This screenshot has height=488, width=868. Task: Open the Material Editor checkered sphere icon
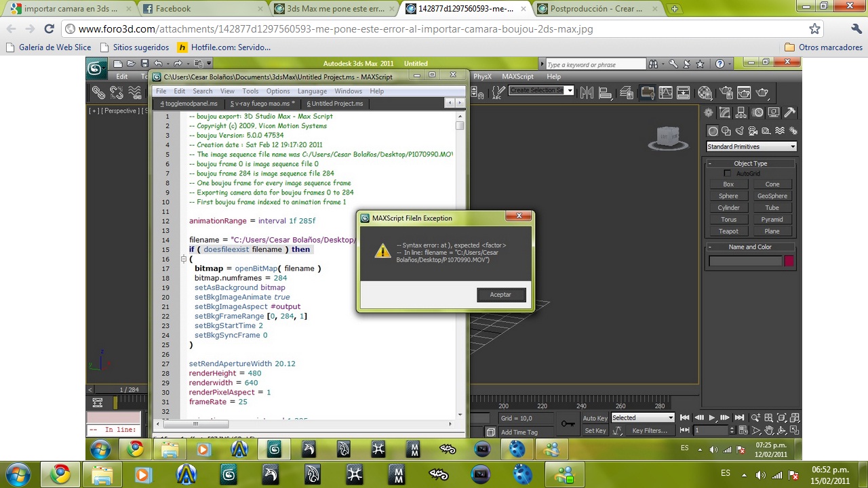pyautogui.click(x=705, y=92)
